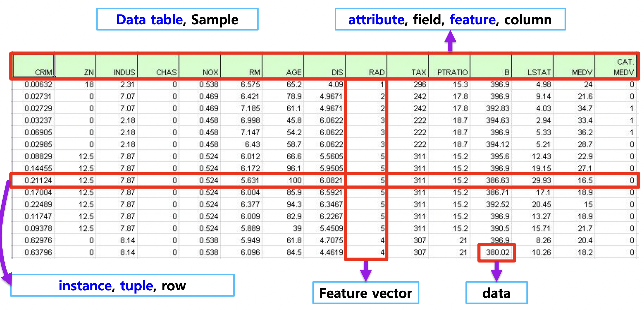The height and width of the screenshot is (310, 644).
Task: Click the cell containing 0.02731
Action: 34,96
